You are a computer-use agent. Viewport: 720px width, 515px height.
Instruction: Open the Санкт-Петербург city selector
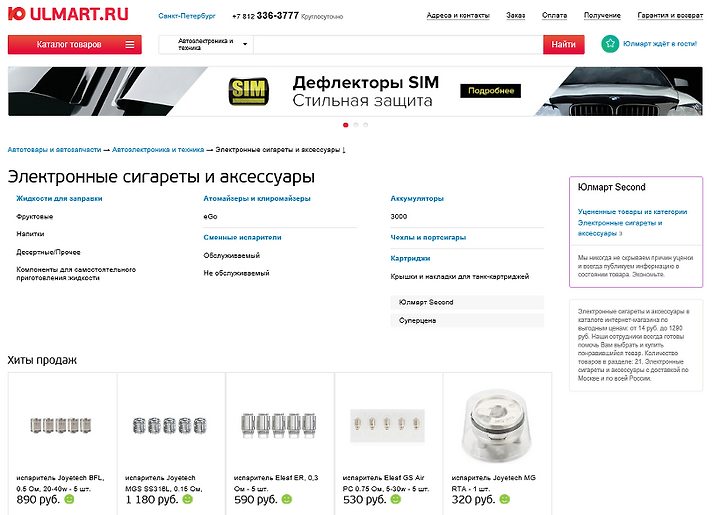coord(187,16)
